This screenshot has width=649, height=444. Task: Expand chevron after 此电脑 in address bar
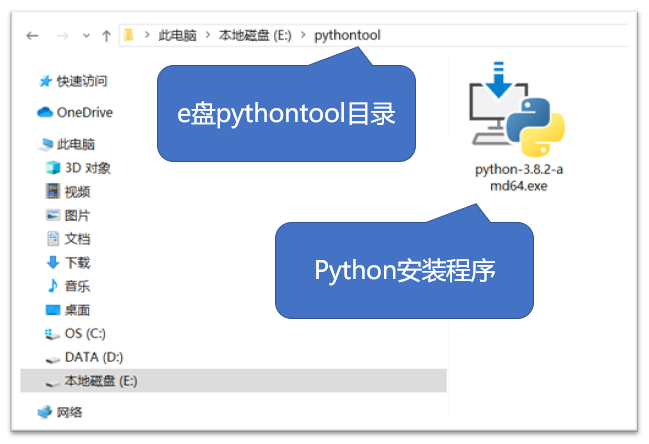pos(208,35)
